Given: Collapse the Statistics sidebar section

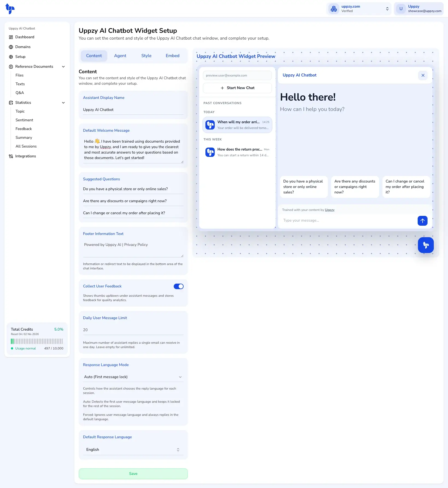Looking at the screenshot, I should [63, 103].
